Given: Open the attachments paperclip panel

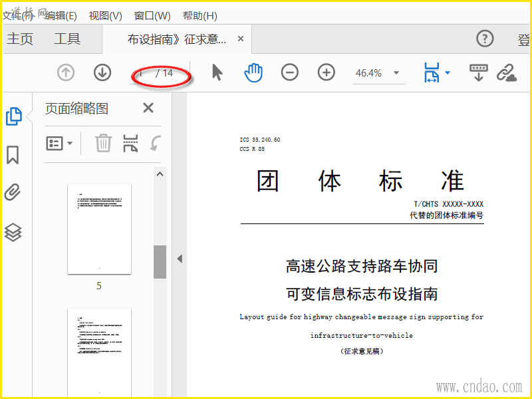Looking at the screenshot, I should pos(13,192).
